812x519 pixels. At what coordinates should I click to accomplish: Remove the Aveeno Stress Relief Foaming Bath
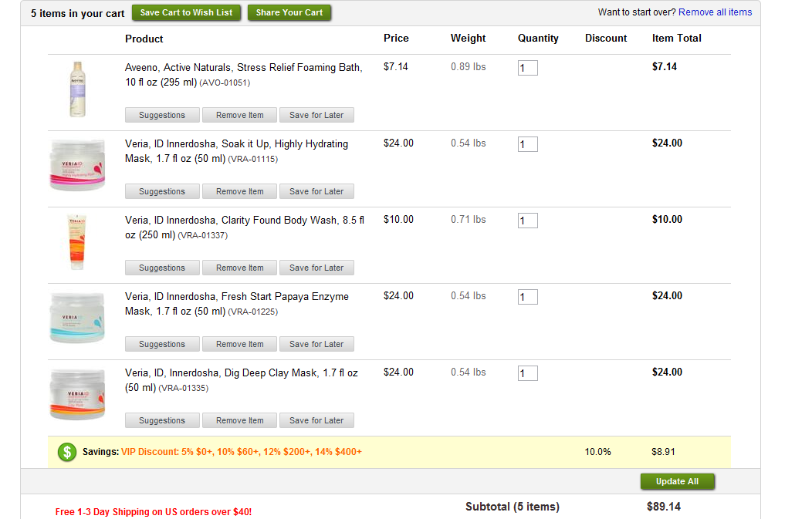(240, 115)
